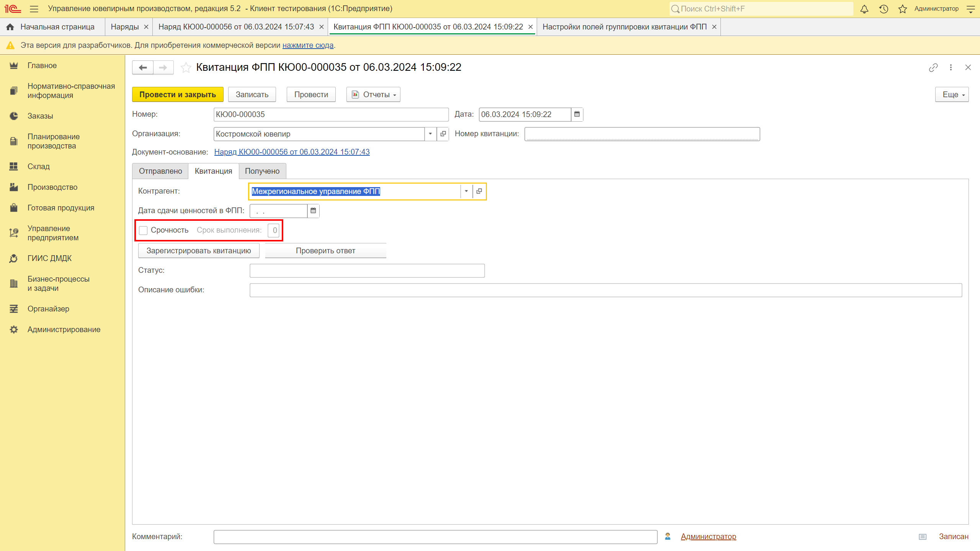Open Контрагент record with open icon
This screenshot has height=551, width=980.
[479, 191]
